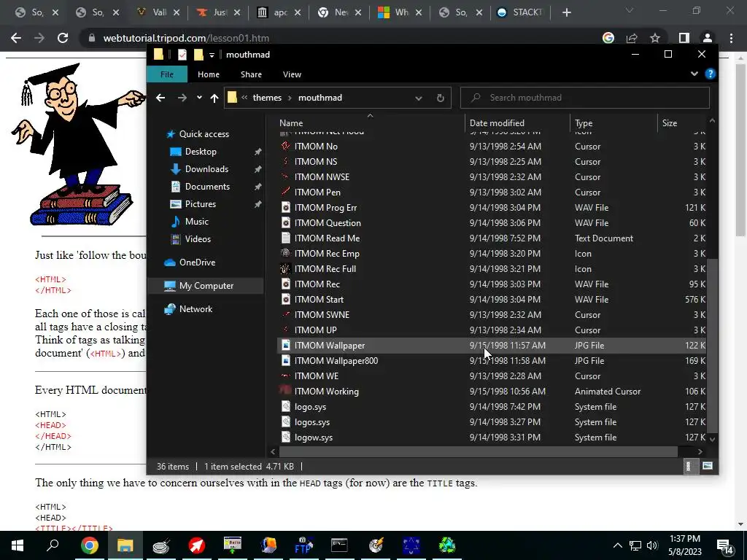
Task: Select the ITMOM No cursor file
Action: click(491, 146)
